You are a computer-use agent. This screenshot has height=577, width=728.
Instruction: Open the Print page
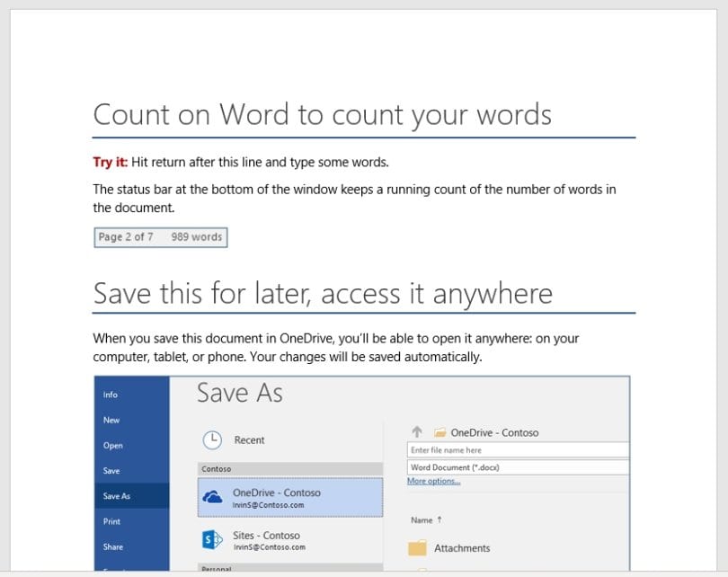[x=111, y=521]
